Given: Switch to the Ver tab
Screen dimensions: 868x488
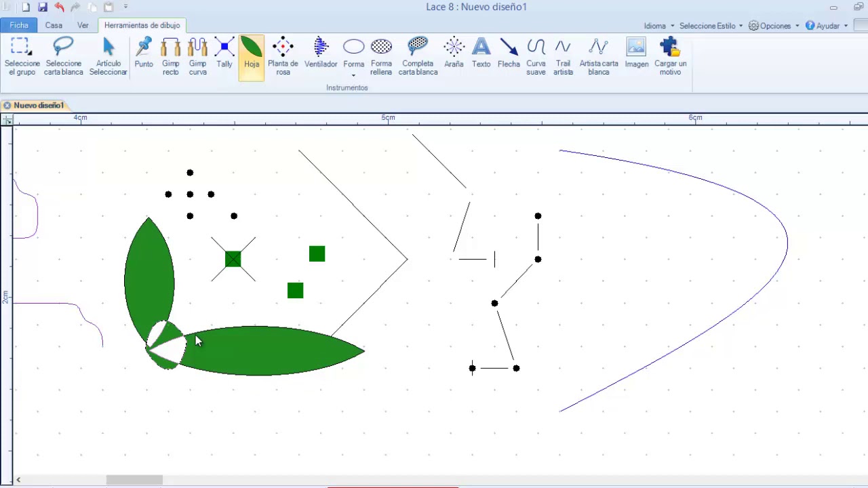Looking at the screenshot, I should click(x=83, y=26).
